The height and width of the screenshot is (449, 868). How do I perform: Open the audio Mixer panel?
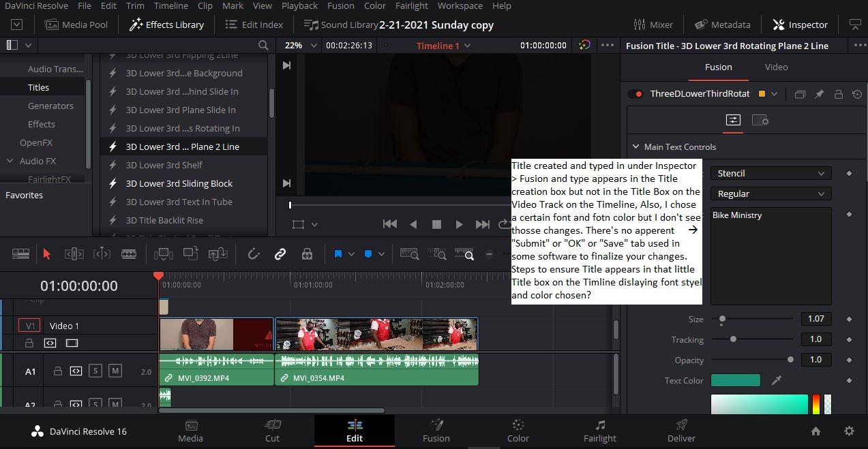pyautogui.click(x=653, y=25)
